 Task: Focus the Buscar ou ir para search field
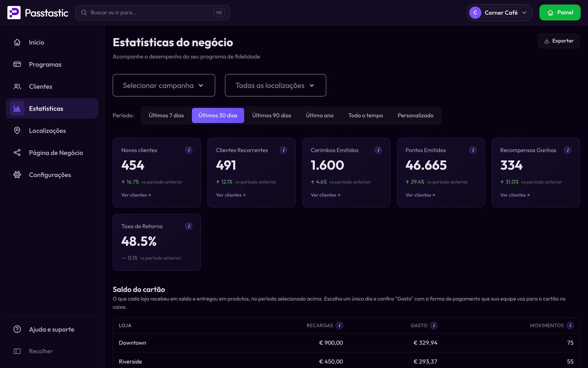pyautogui.click(x=152, y=13)
